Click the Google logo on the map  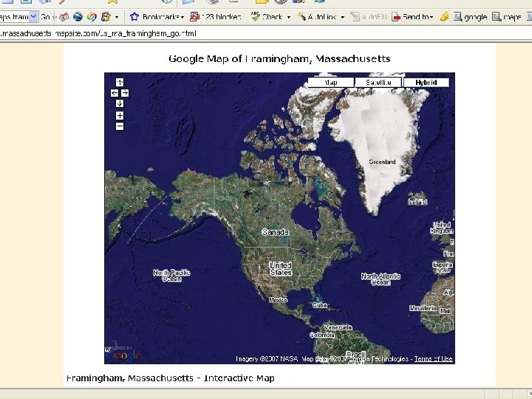click(x=123, y=355)
